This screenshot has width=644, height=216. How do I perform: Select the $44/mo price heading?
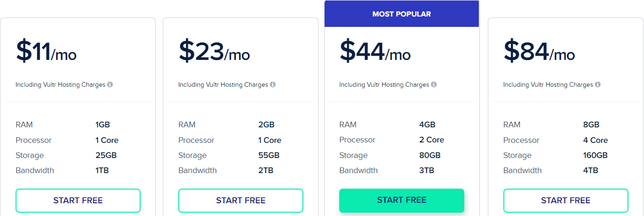coord(375,51)
